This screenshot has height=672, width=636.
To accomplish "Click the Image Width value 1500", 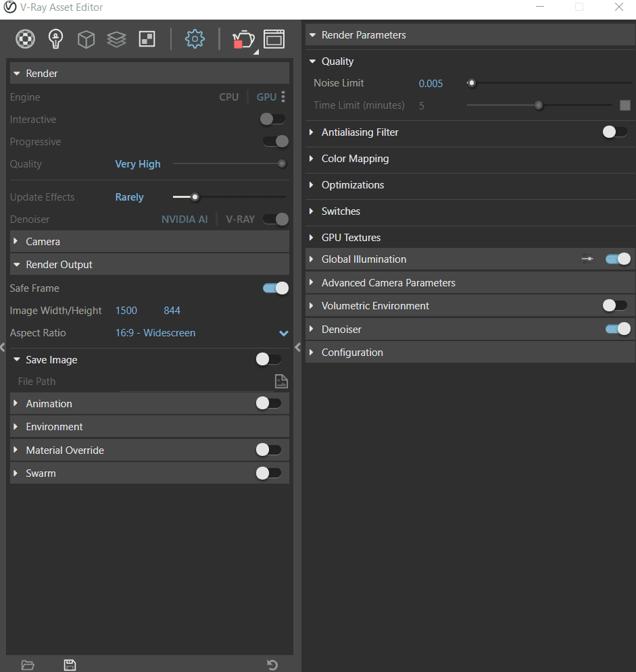I will coord(126,311).
